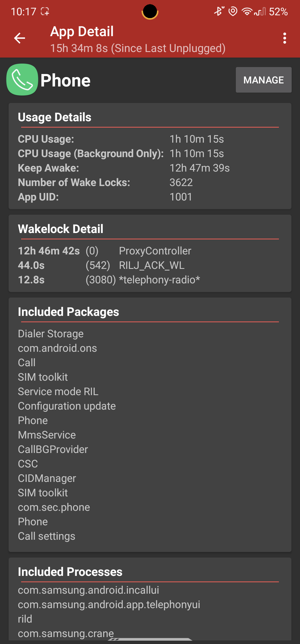Tap the Dialer Storage package

coord(51,334)
